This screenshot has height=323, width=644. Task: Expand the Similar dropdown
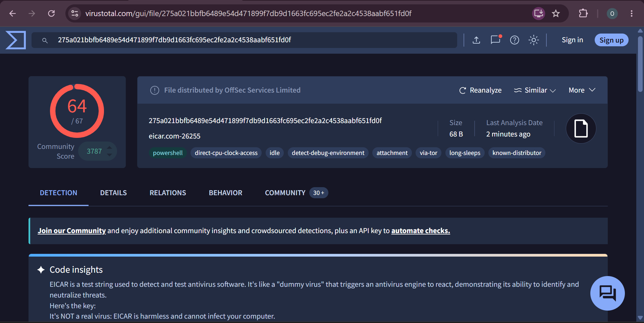pyautogui.click(x=535, y=90)
